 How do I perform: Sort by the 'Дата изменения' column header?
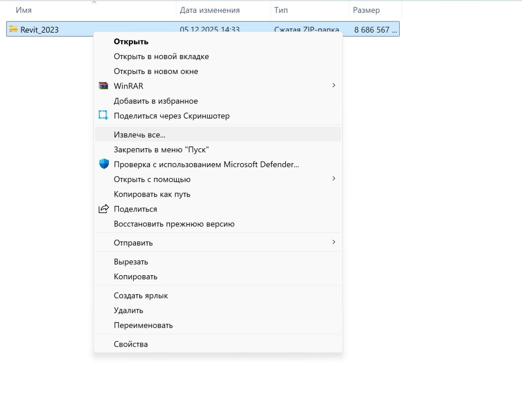click(x=210, y=10)
